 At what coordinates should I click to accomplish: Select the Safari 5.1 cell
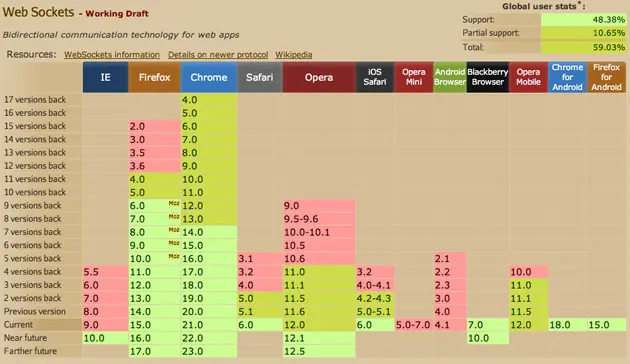click(x=260, y=311)
